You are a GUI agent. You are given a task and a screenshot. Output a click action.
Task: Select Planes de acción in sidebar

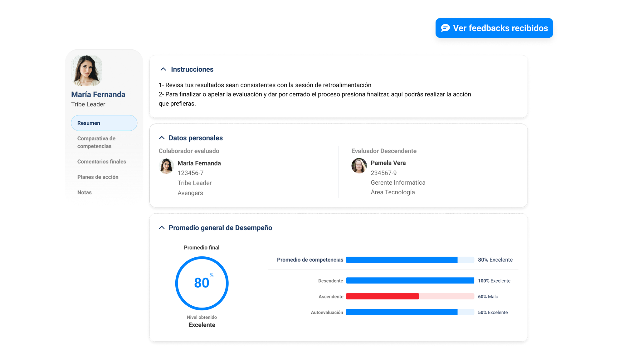tap(98, 177)
